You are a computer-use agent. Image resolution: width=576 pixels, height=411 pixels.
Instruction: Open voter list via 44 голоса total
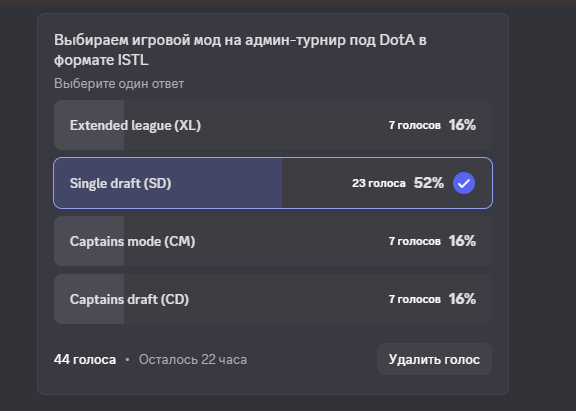tap(85, 360)
